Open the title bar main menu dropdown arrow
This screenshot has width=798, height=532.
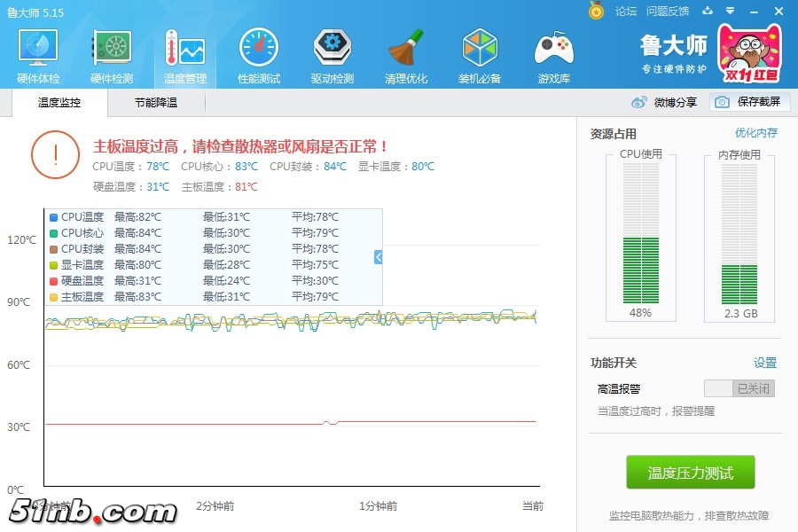point(731,11)
